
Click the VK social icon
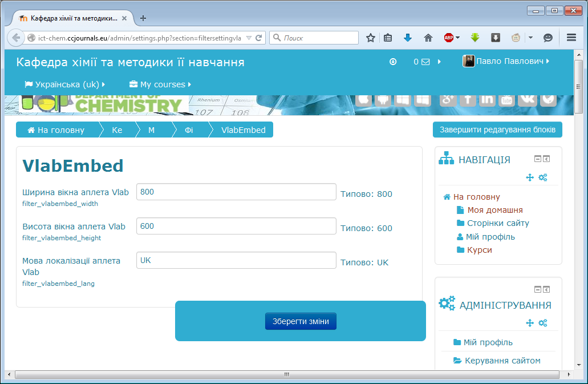(527, 99)
